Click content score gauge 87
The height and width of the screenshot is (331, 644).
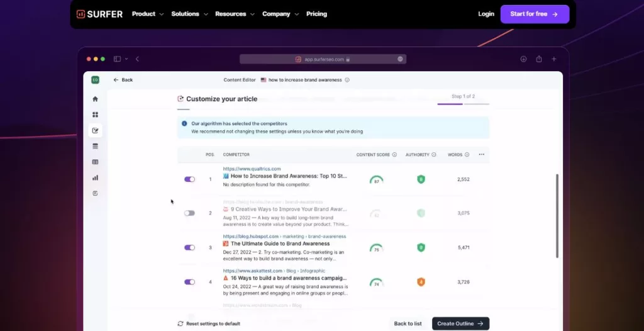pyautogui.click(x=377, y=180)
